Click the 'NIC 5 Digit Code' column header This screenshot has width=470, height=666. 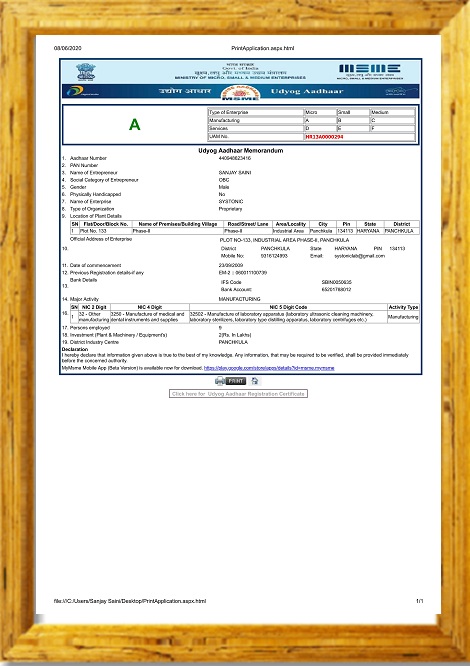(x=288, y=307)
